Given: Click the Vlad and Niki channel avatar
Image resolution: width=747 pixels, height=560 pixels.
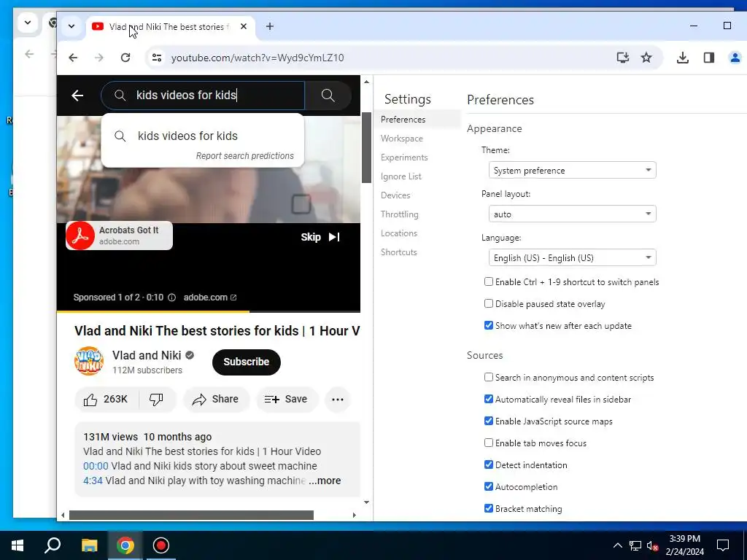Looking at the screenshot, I should pos(88,362).
